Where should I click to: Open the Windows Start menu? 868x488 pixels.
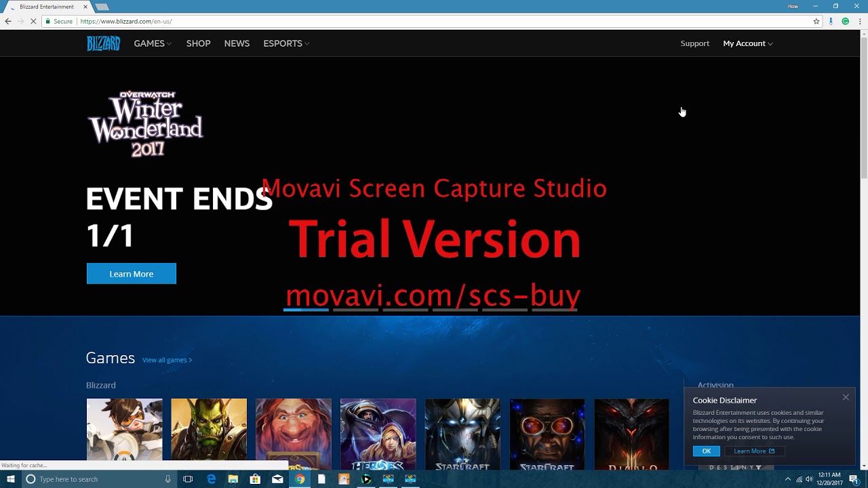pyautogui.click(x=10, y=479)
